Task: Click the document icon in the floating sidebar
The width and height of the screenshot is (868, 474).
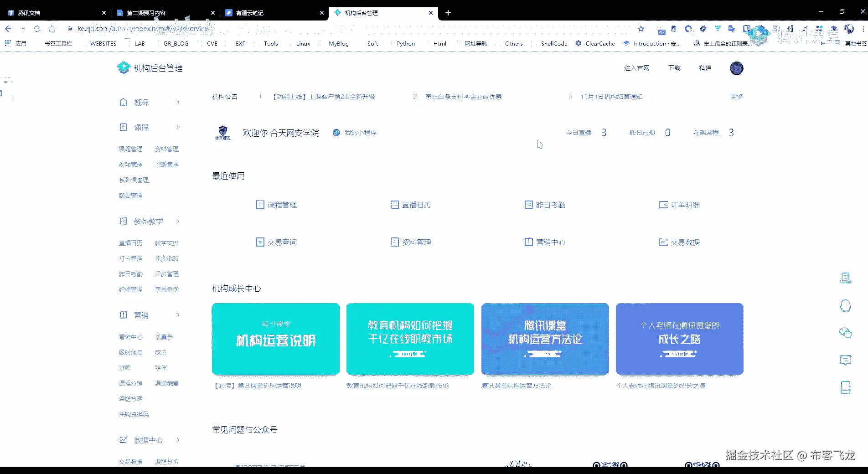Action: click(x=846, y=278)
